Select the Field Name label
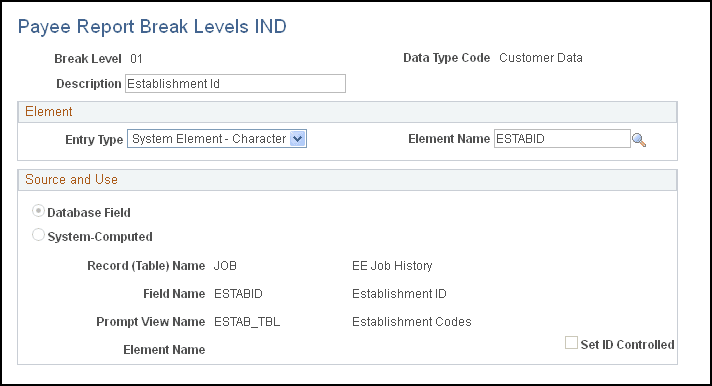The image size is (712, 386). (x=174, y=294)
